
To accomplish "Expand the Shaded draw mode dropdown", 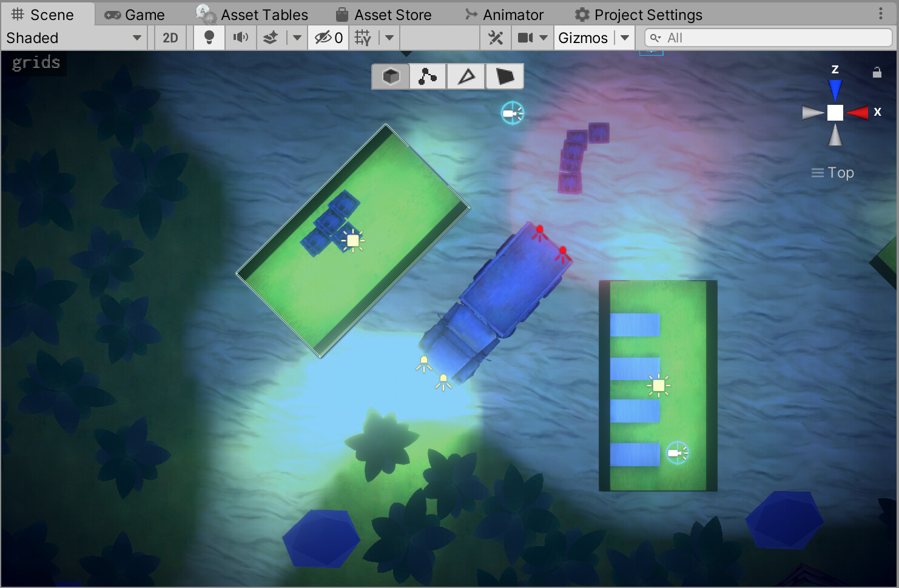I will [74, 38].
